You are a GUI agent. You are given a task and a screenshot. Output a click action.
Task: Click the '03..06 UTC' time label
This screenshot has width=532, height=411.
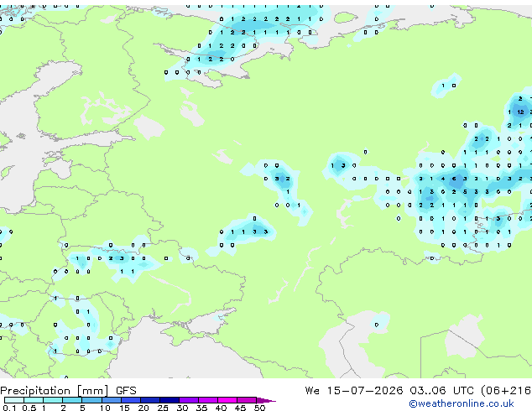point(441,390)
